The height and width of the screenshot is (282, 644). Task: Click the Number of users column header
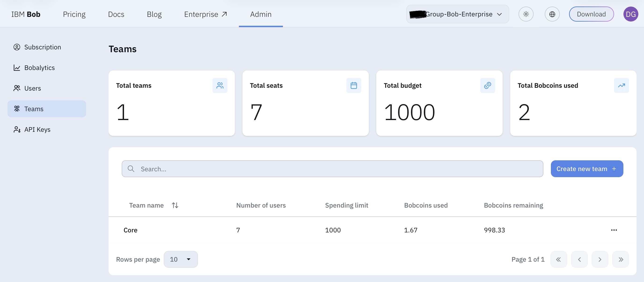(x=261, y=205)
